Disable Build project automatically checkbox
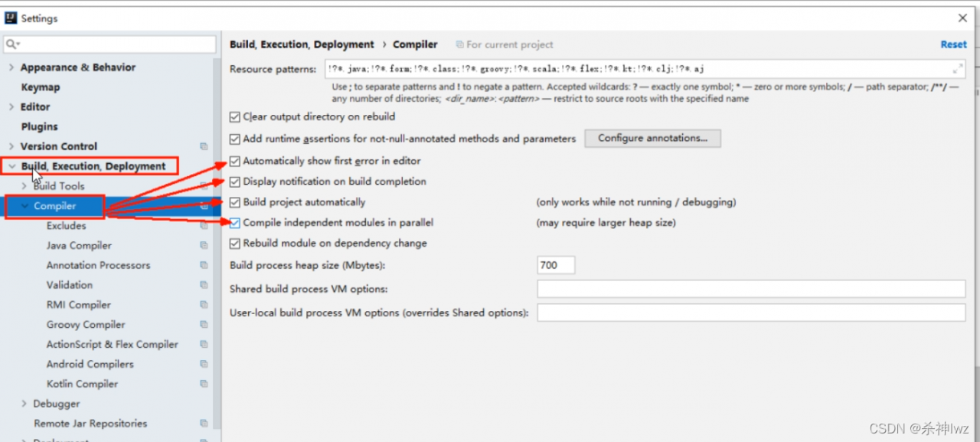Image resolution: width=980 pixels, height=442 pixels. (x=235, y=203)
